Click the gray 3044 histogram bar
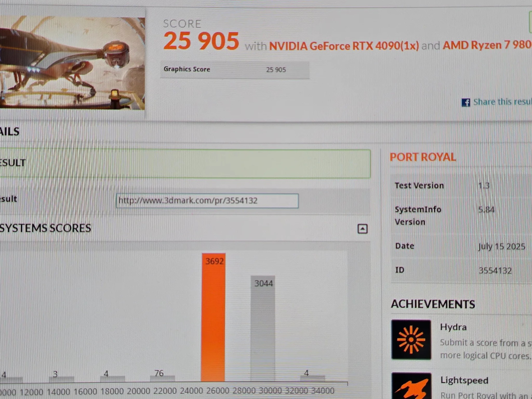 tap(263, 329)
